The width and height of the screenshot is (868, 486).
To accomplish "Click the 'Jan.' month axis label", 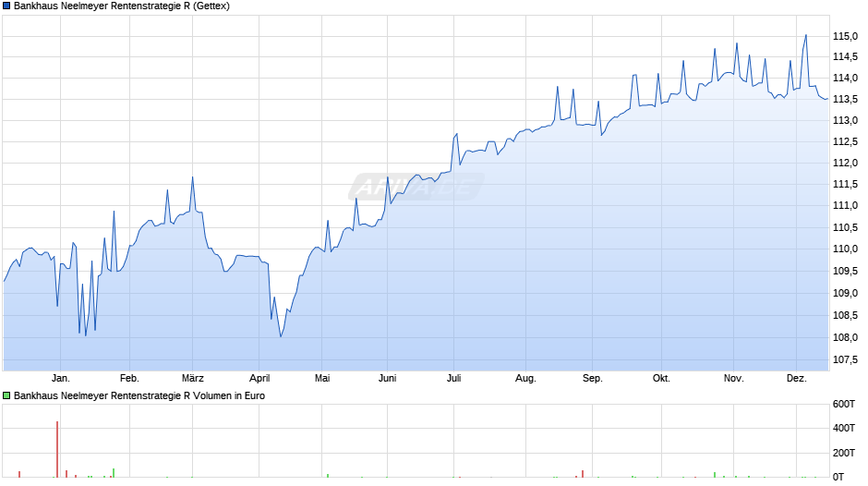I will (61, 379).
